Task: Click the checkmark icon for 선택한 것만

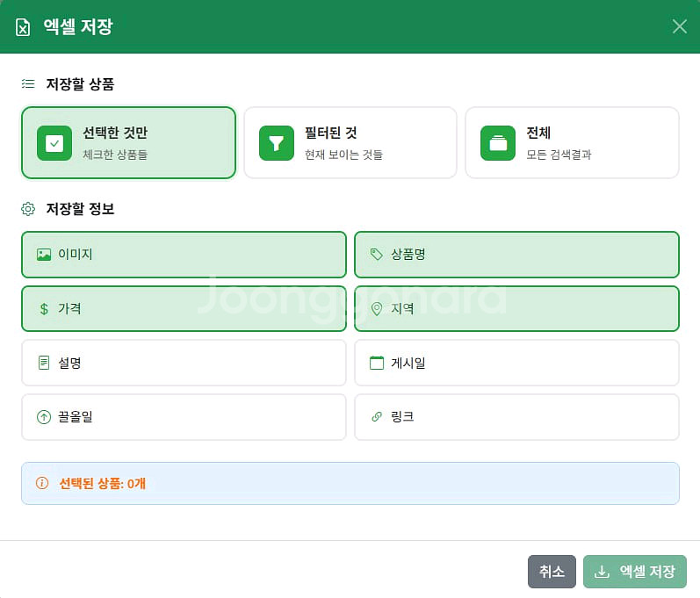Action: click(x=54, y=143)
